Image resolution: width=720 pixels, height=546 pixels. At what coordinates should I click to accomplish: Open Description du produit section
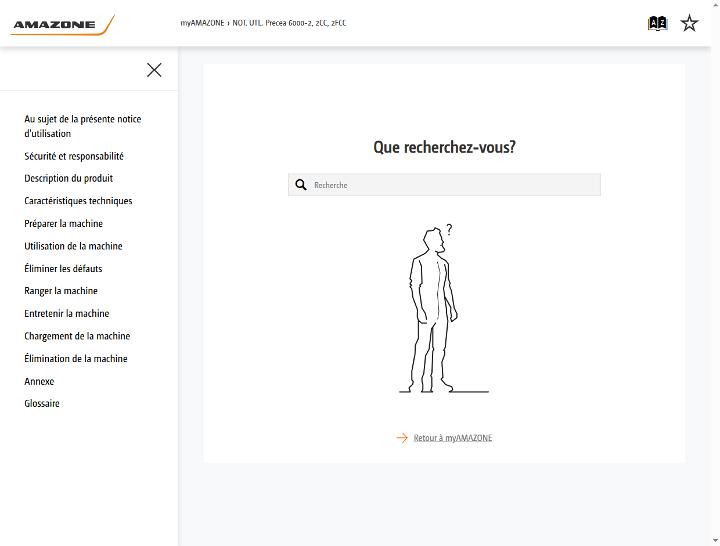pos(68,178)
